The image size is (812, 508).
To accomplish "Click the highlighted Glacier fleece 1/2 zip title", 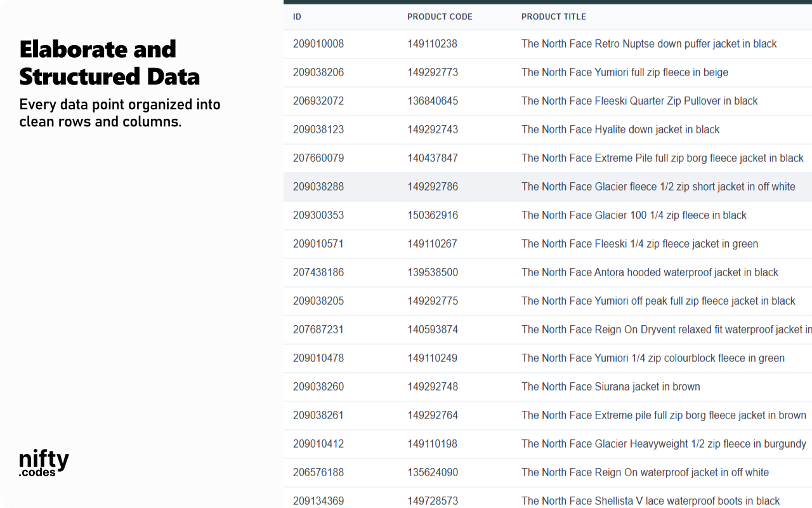I will point(658,187).
